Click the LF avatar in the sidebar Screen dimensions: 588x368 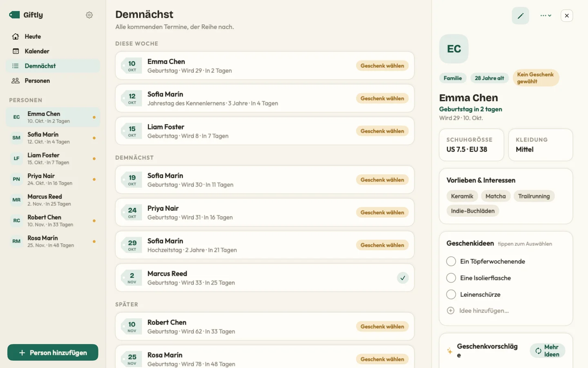pyautogui.click(x=16, y=159)
